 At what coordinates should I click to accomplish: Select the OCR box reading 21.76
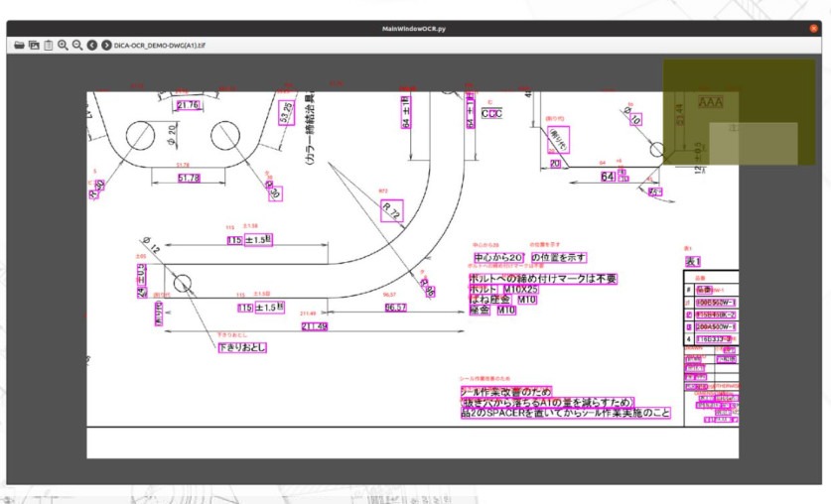point(188,105)
